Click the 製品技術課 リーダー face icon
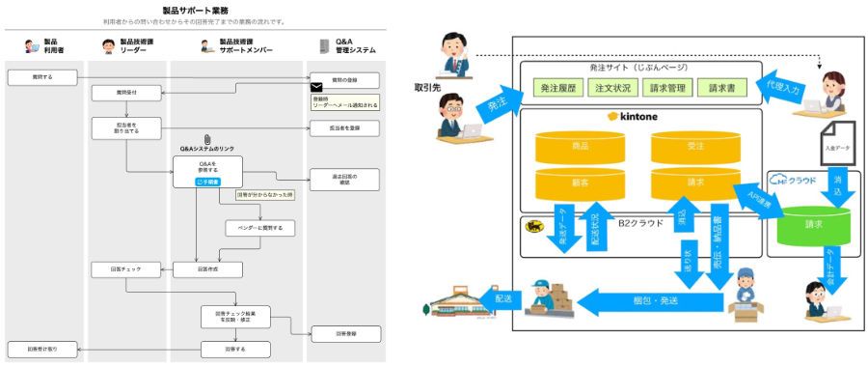 click(109, 46)
